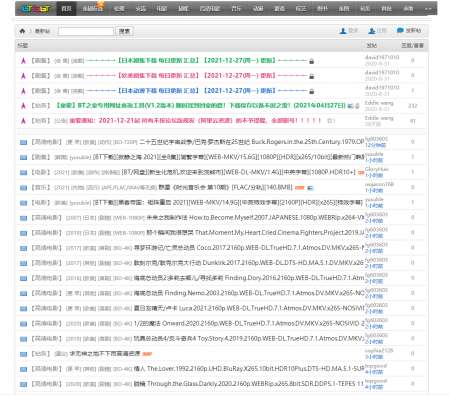
Task: Click the blue speech bubble new post icon
Action: (400, 30)
